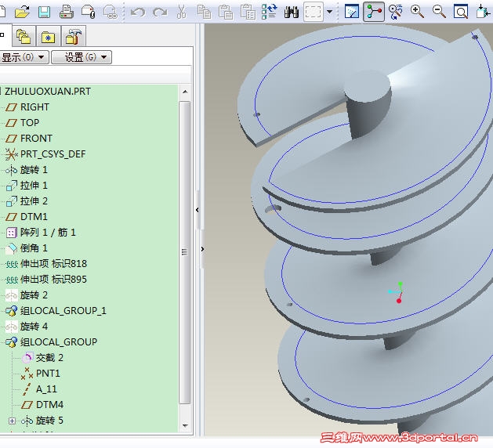493x448 pixels.
Task: Select the TOP datum plane
Action: tap(30, 122)
